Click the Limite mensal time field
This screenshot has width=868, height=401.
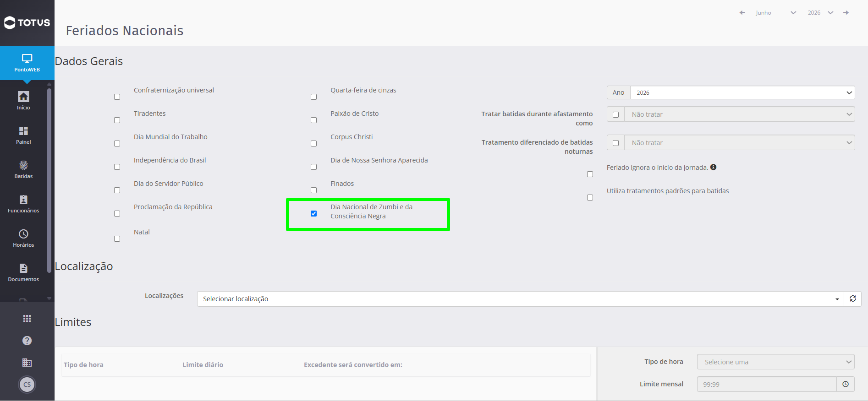point(767,385)
